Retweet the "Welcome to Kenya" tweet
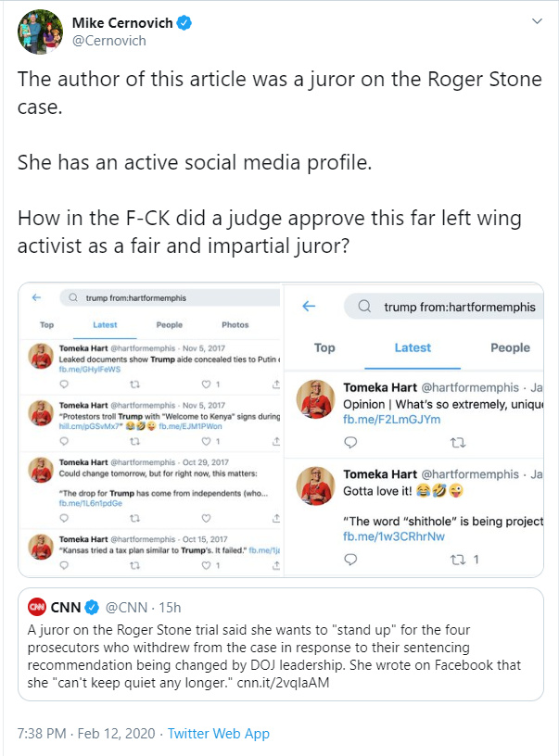Screen dimensions: 559x756 135,442
